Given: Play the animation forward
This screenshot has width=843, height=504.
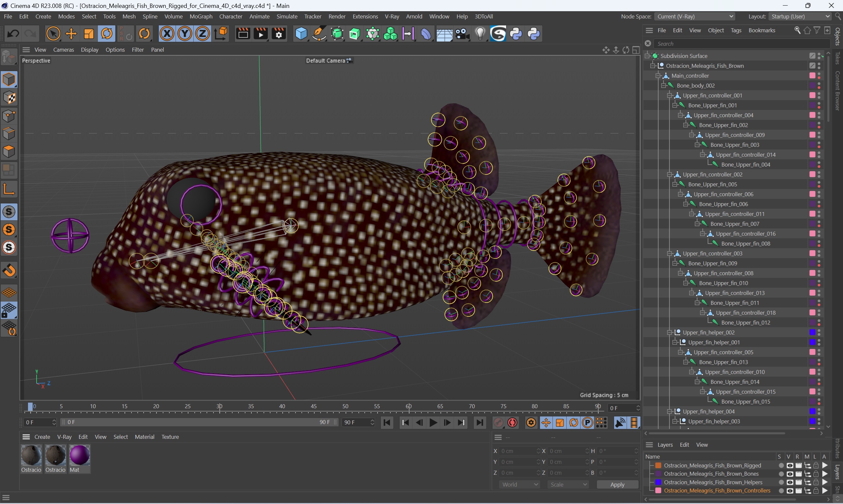Looking at the screenshot, I should 433,422.
